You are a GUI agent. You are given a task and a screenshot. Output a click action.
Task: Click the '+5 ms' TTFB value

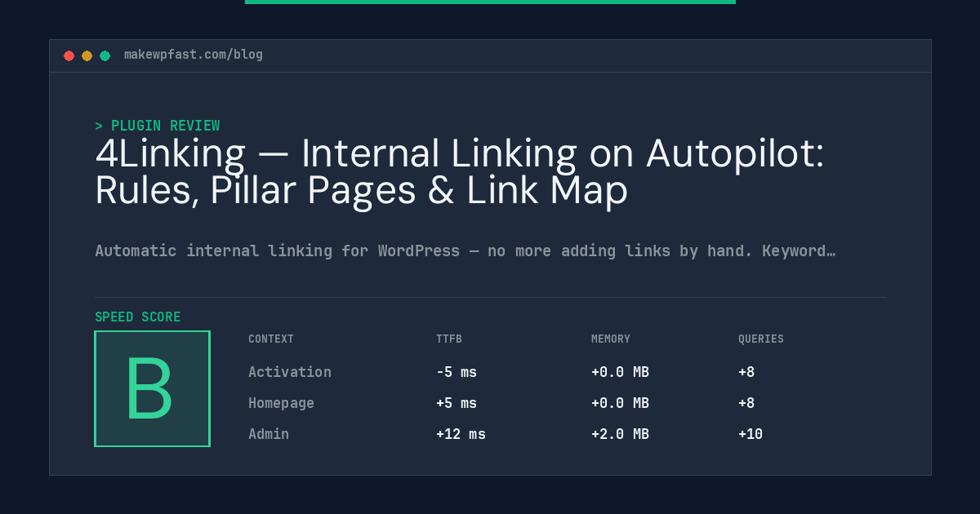click(x=457, y=403)
